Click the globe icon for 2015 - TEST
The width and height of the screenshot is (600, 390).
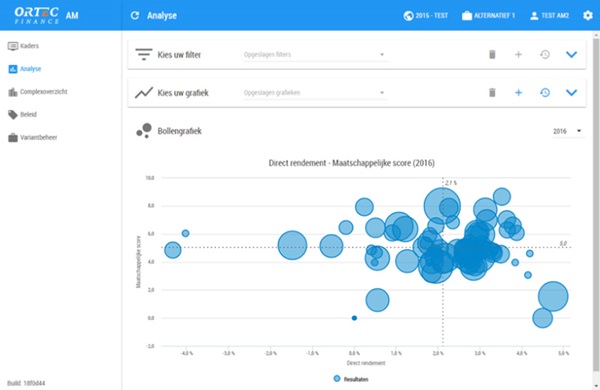tap(408, 16)
